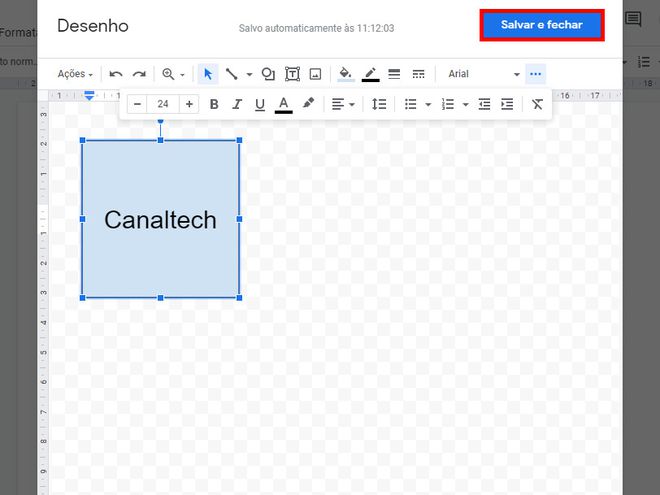Click the bottom-right resize handle of shape
The image size is (660, 495).
[x=239, y=298]
